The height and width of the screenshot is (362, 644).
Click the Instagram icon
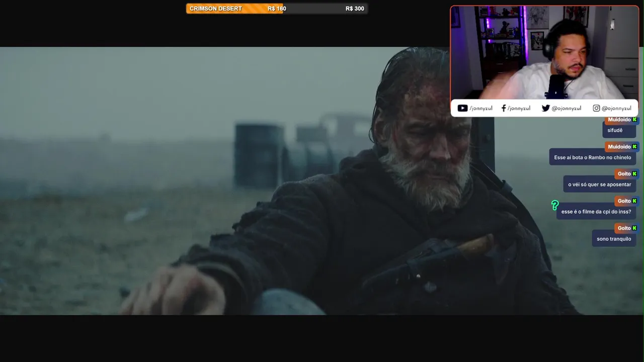(x=596, y=108)
